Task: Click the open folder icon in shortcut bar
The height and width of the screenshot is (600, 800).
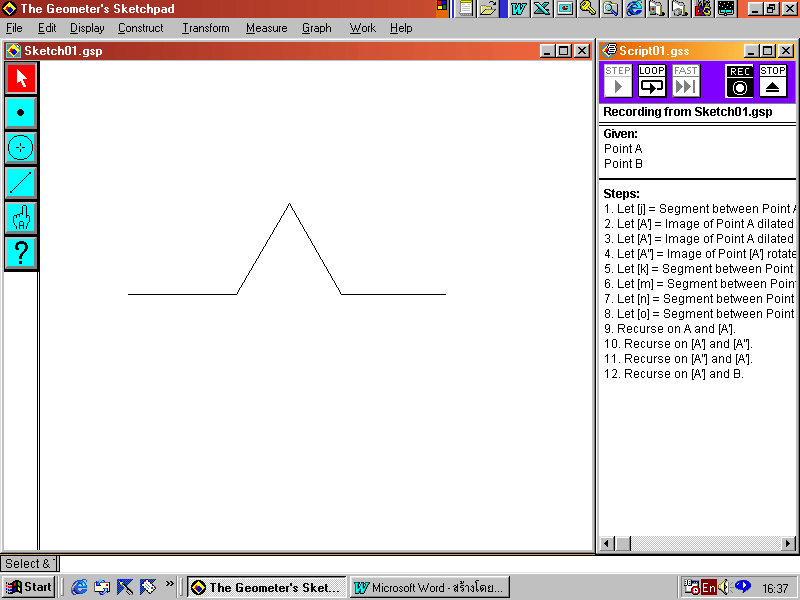Action: tap(488, 8)
